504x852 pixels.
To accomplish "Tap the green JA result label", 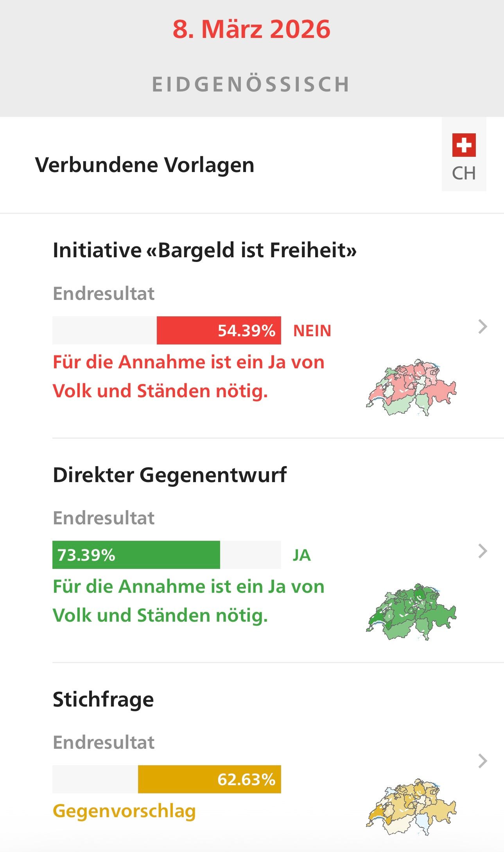I will click(x=301, y=555).
